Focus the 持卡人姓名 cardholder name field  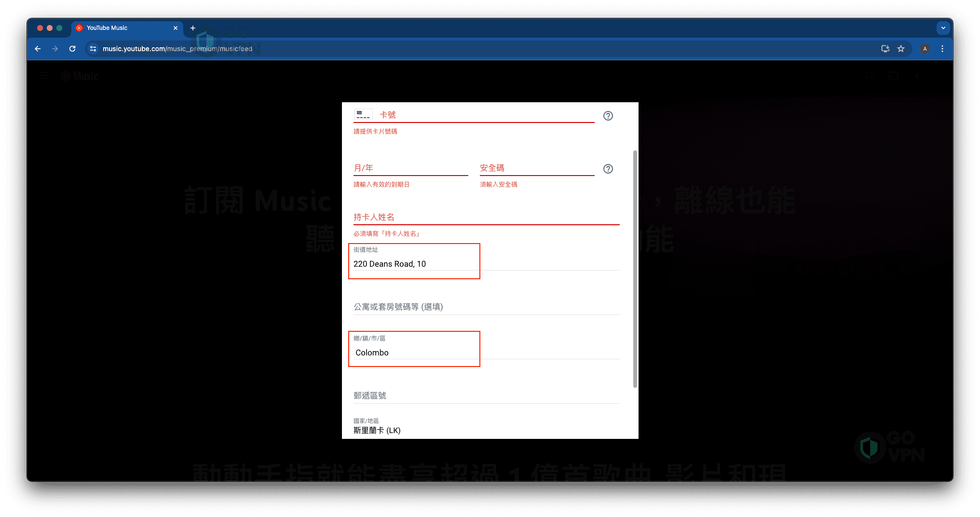coord(486,217)
